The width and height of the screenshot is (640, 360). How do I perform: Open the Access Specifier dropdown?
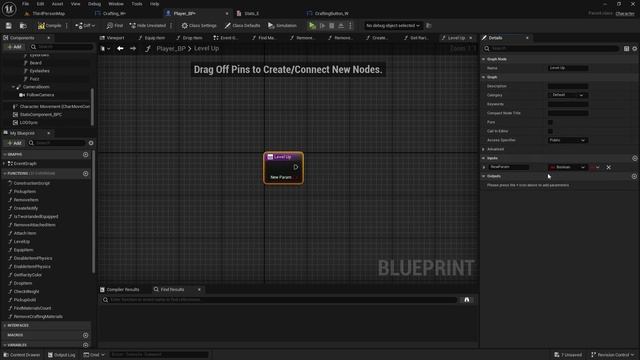[x=567, y=140]
